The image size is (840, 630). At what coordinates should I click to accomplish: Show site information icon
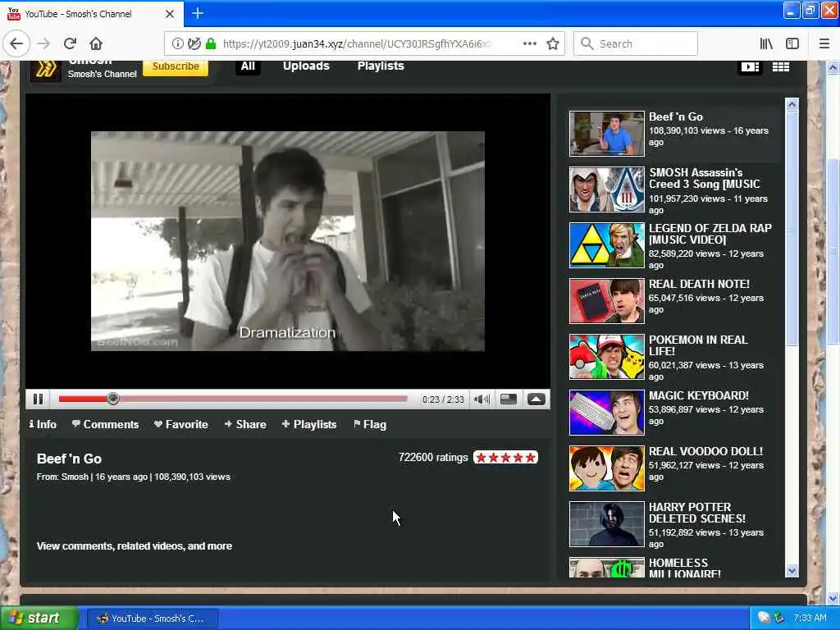point(178,43)
